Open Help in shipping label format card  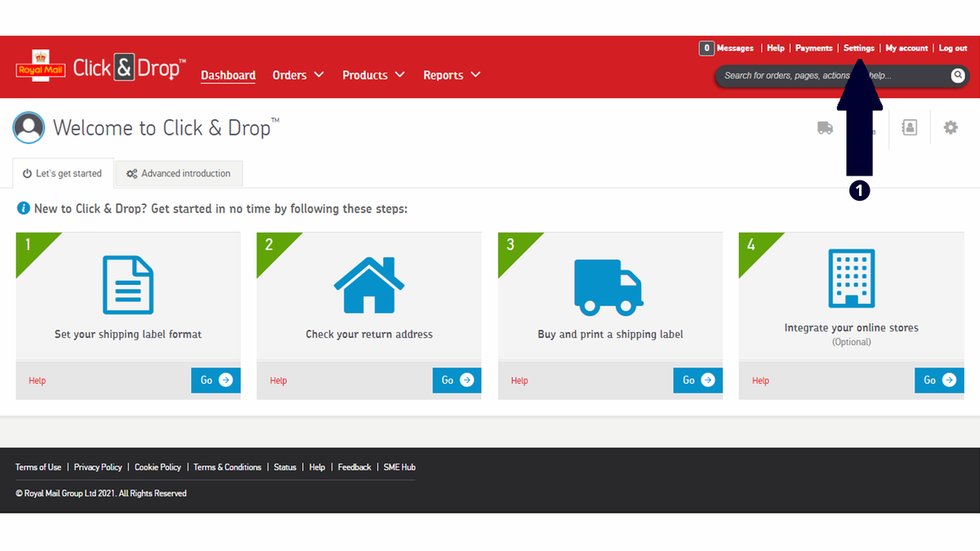click(37, 380)
